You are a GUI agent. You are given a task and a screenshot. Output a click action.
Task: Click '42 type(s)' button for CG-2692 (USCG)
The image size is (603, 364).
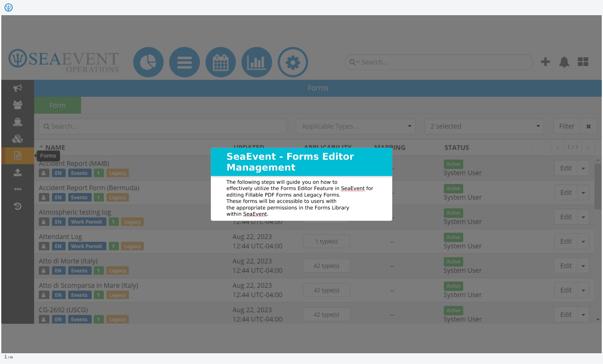coord(326,314)
